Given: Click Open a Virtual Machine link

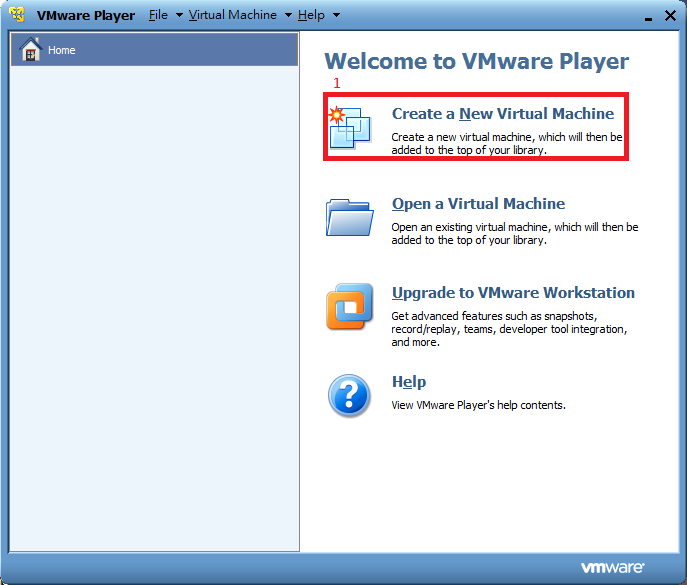Looking at the screenshot, I should tap(478, 204).
